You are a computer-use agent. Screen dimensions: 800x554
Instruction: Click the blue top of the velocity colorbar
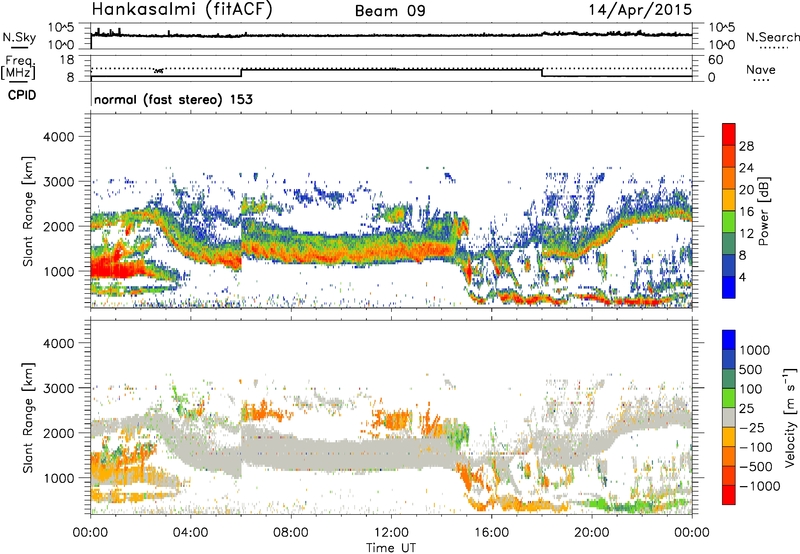click(x=729, y=340)
